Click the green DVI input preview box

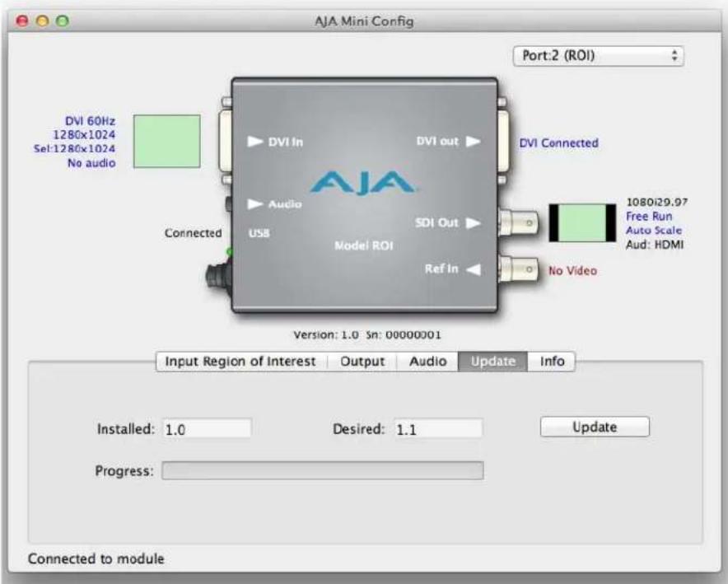(167, 141)
